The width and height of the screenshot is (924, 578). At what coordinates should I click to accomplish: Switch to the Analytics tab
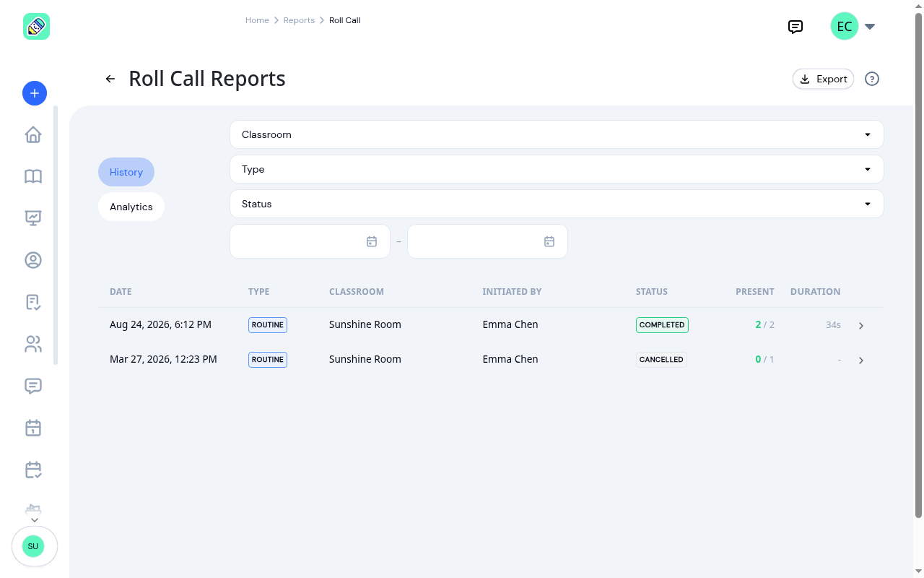[x=131, y=207]
